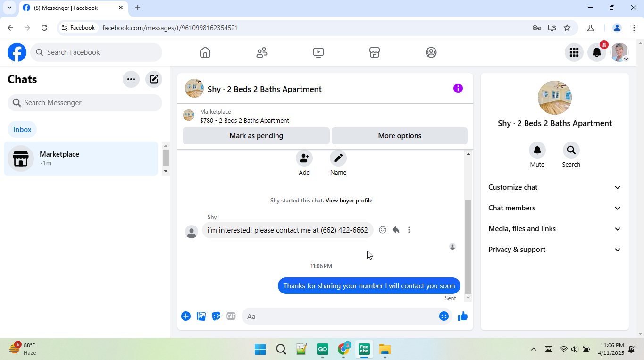Open File Explorer from taskbar

coord(385,350)
